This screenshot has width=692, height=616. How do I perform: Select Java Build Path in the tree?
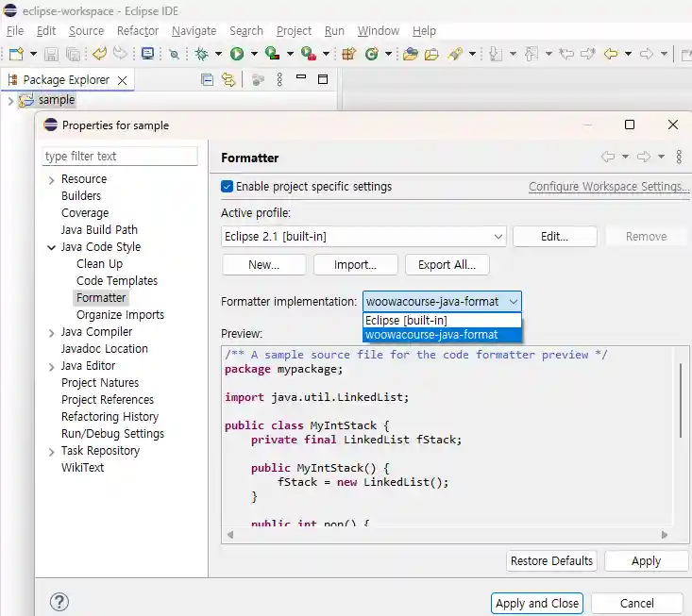tap(99, 230)
